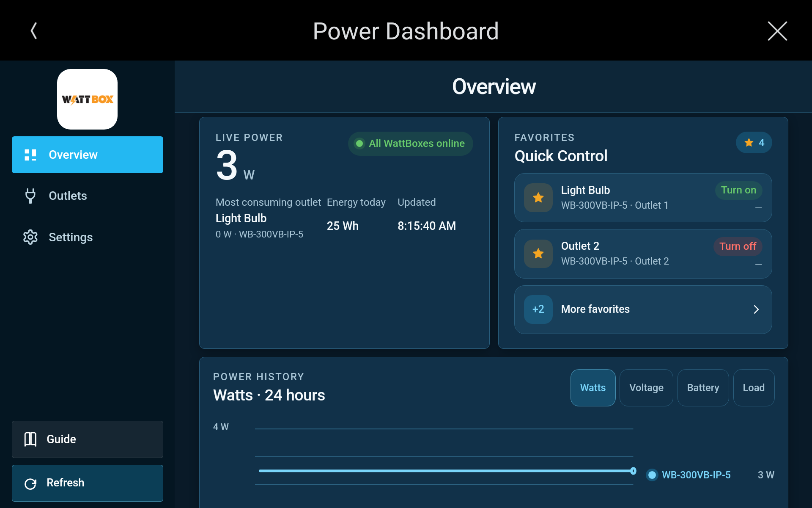Click the More favorites chevron arrow
This screenshot has height=508, width=812.
point(756,309)
